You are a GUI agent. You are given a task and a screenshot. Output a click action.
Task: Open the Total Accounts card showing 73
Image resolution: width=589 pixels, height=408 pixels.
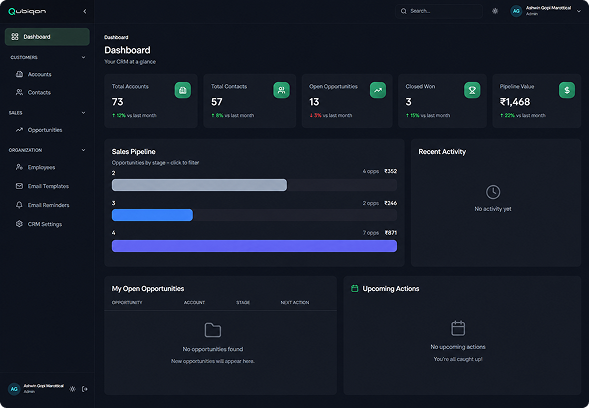tap(151, 101)
